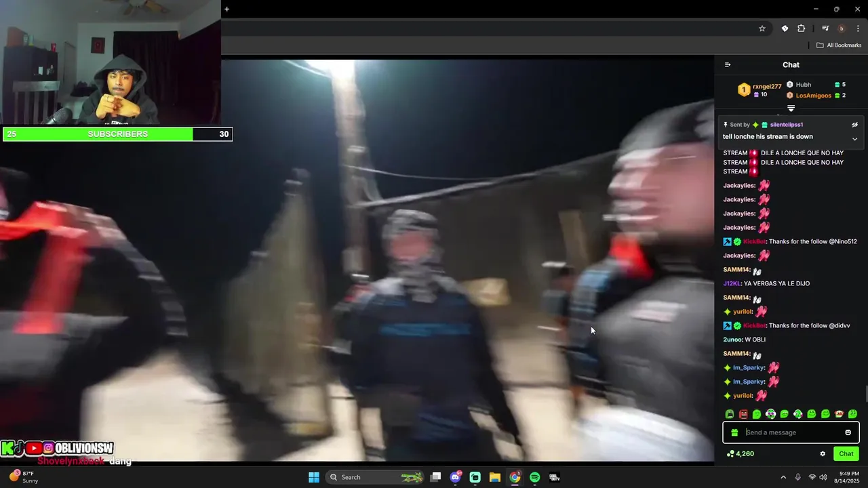The image size is (868, 488).
Task: Open File Explorer from taskbar
Action: tap(495, 477)
